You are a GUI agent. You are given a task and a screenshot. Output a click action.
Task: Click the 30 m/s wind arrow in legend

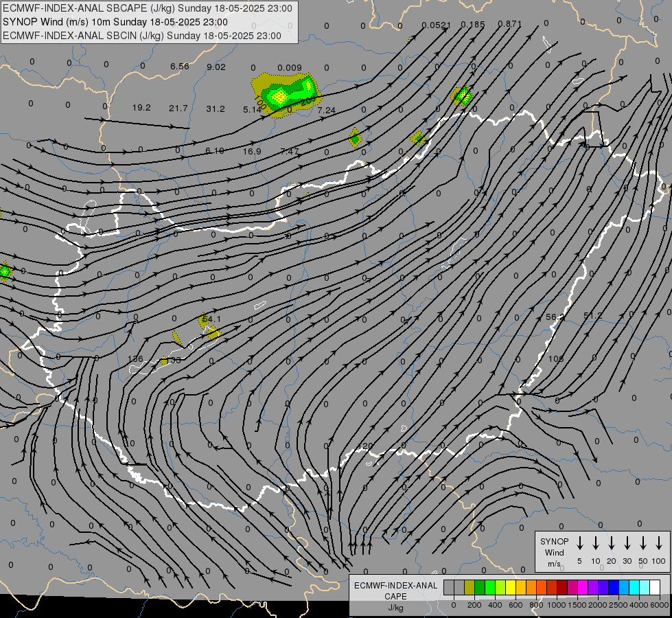[x=627, y=542]
